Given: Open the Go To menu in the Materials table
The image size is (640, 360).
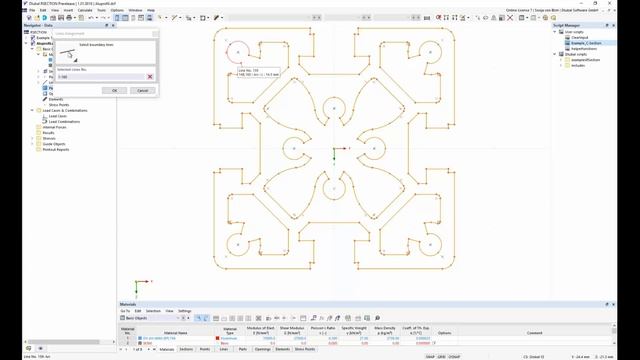Looking at the screenshot, I should tap(125, 311).
